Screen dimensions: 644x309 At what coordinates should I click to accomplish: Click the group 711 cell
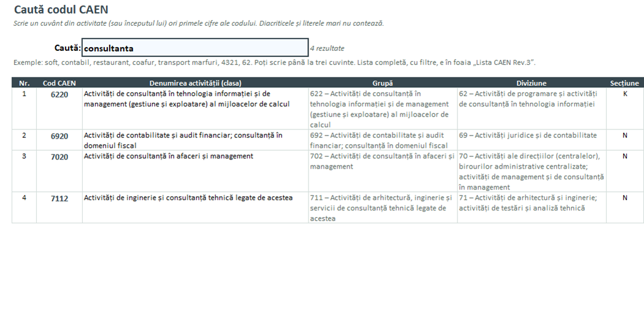383,207
